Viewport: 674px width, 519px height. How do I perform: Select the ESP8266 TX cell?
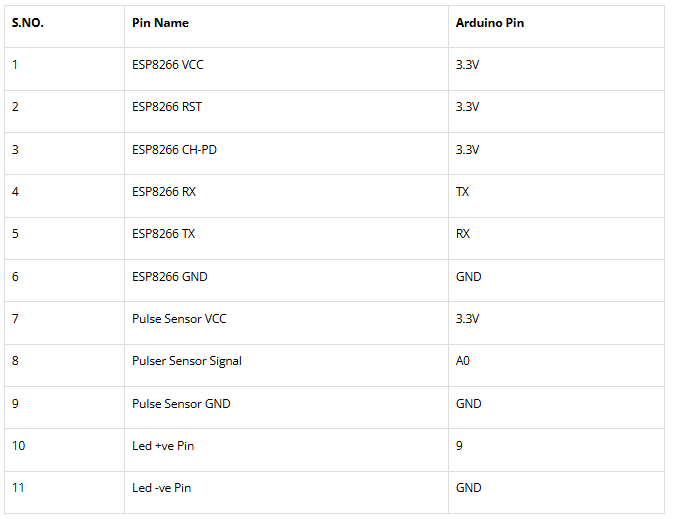[x=164, y=233]
